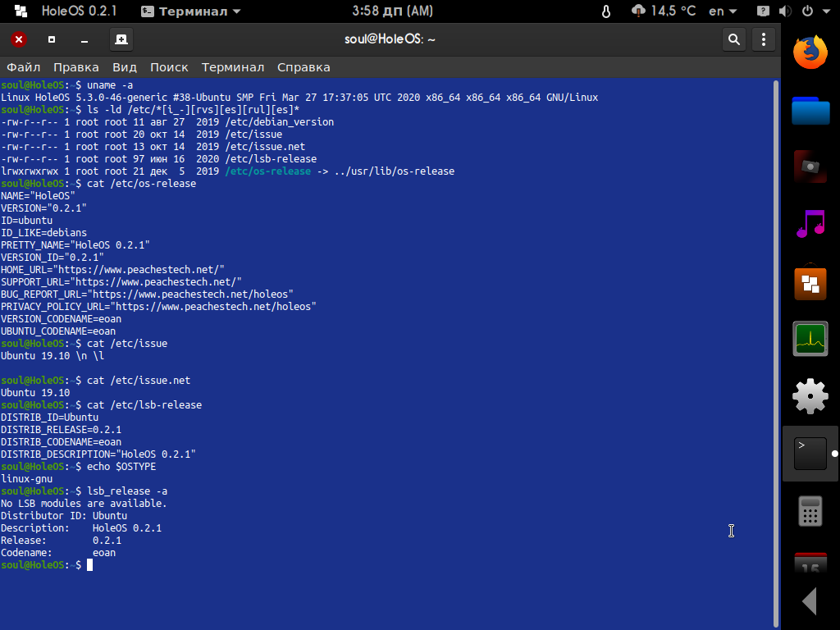This screenshot has width=840, height=630.
Task: Click the volume speaker icon
Action: click(785, 11)
